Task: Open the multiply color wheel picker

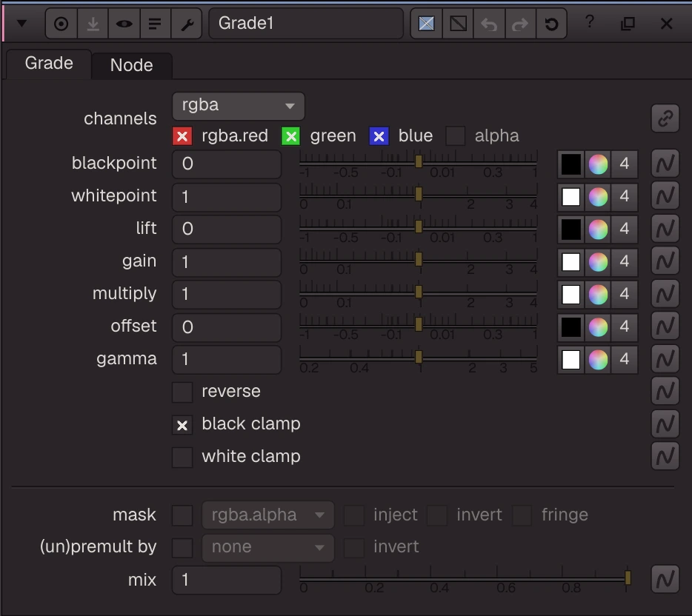Action: [598, 295]
